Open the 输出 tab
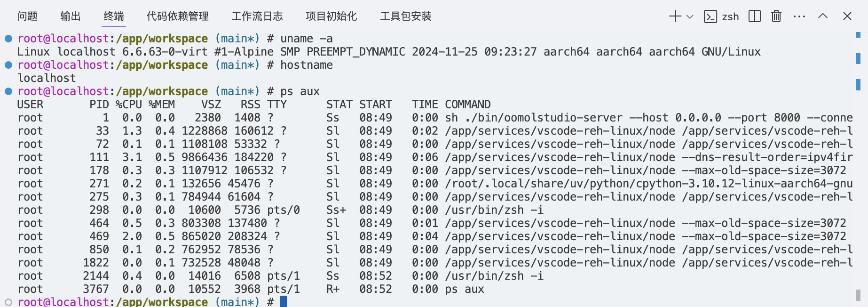This screenshot has height=307, width=868. point(71,16)
